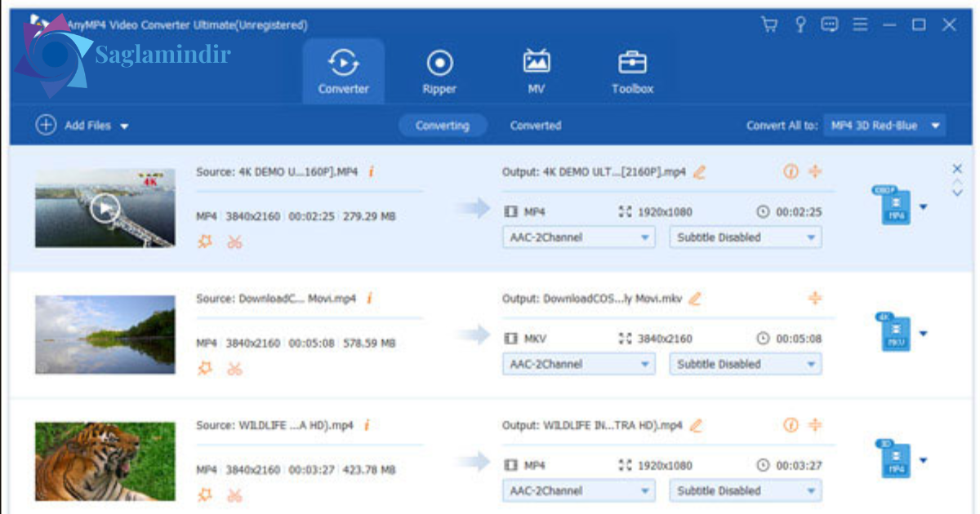
Task: Click the output info icon for WILDLIFE
Action: (791, 424)
